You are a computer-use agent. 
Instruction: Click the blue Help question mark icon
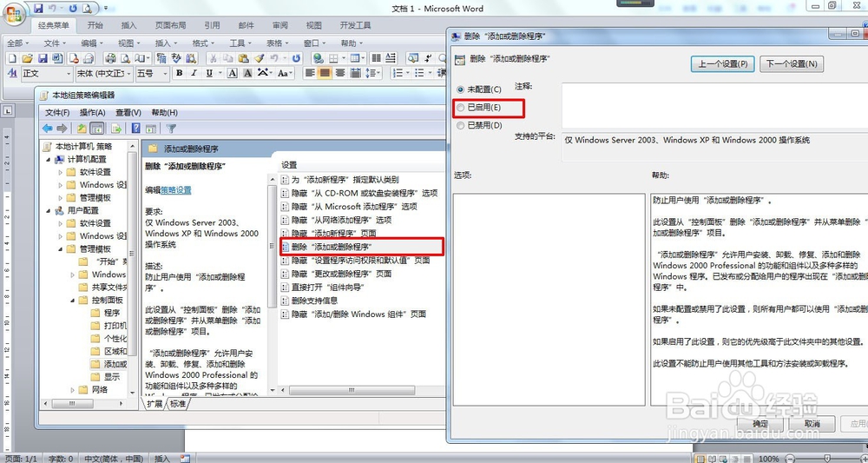point(135,129)
